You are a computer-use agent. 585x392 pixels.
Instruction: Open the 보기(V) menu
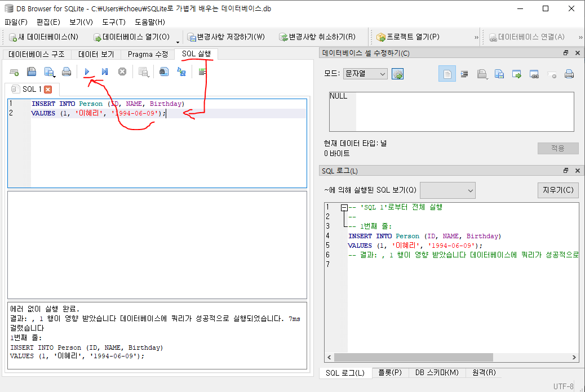click(81, 22)
